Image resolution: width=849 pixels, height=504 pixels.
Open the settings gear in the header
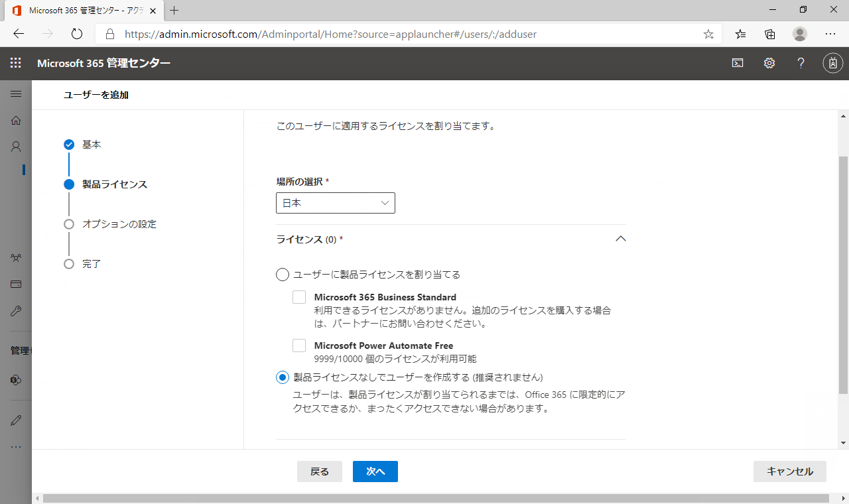point(769,63)
